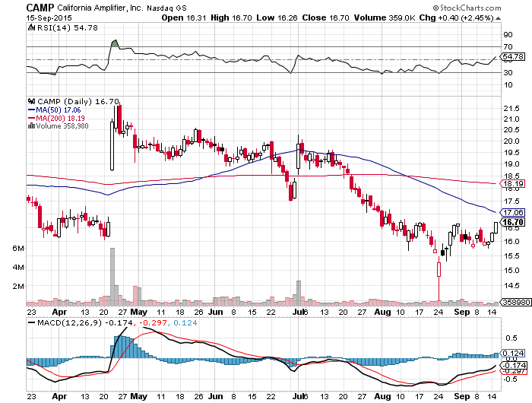Click the RSI(14) 54.78 legend label
The image size is (532, 403).
pyautogui.click(x=67, y=28)
